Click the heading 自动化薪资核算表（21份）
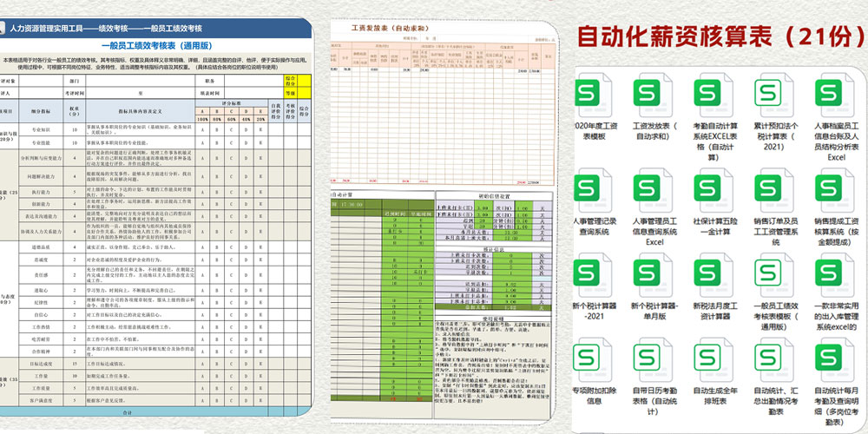The width and height of the screenshot is (868, 434). point(721,36)
